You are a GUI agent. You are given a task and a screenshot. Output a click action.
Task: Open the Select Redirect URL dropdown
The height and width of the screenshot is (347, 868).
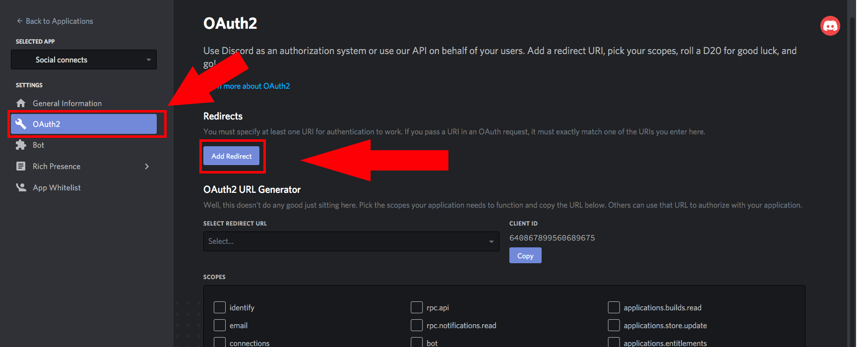point(351,241)
